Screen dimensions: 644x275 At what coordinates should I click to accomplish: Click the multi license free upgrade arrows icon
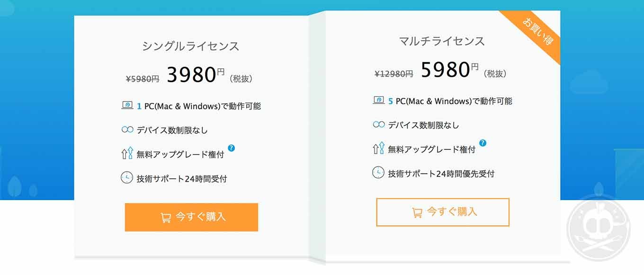click(378, 149)
